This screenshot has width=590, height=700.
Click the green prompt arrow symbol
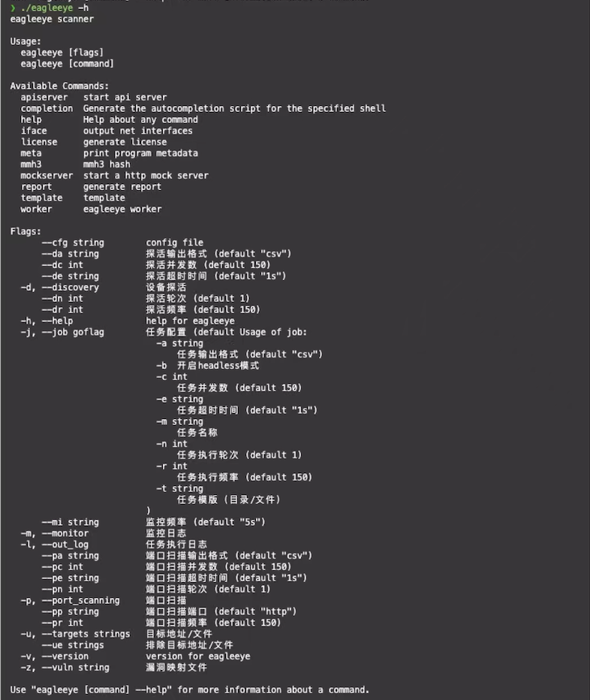click(13, 8)
